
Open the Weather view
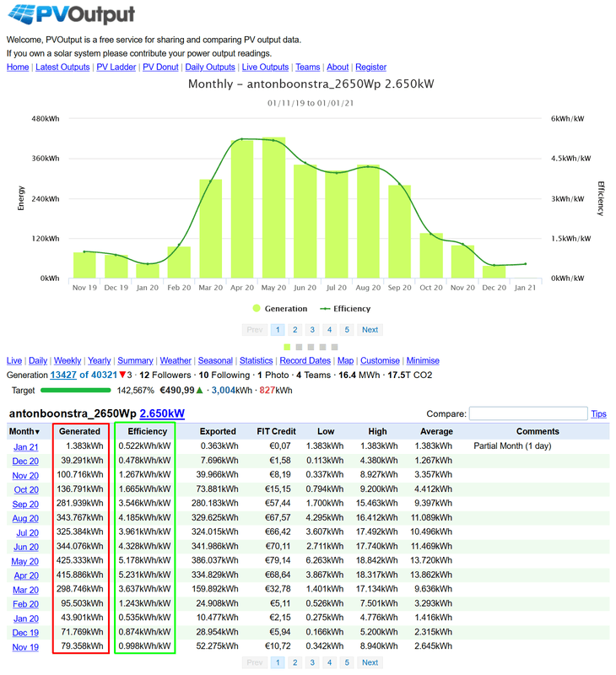(x=176, y=361)
